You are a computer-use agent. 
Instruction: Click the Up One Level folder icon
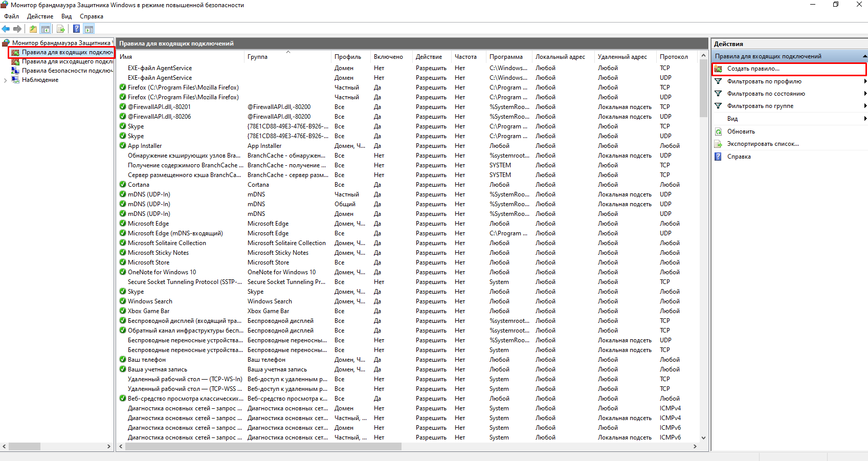[33, 29]
